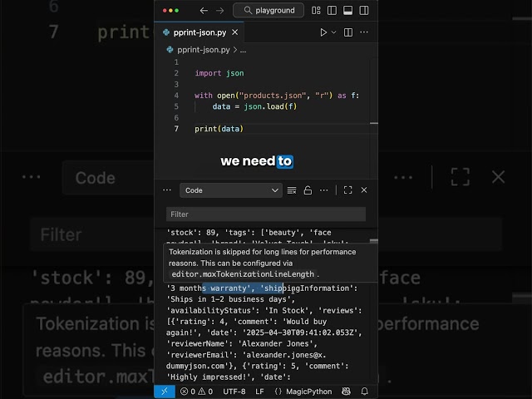This screenshot has height=399, width=532.
Task: Open the Code output channel dropdown
Action: (x=231, y=190)
